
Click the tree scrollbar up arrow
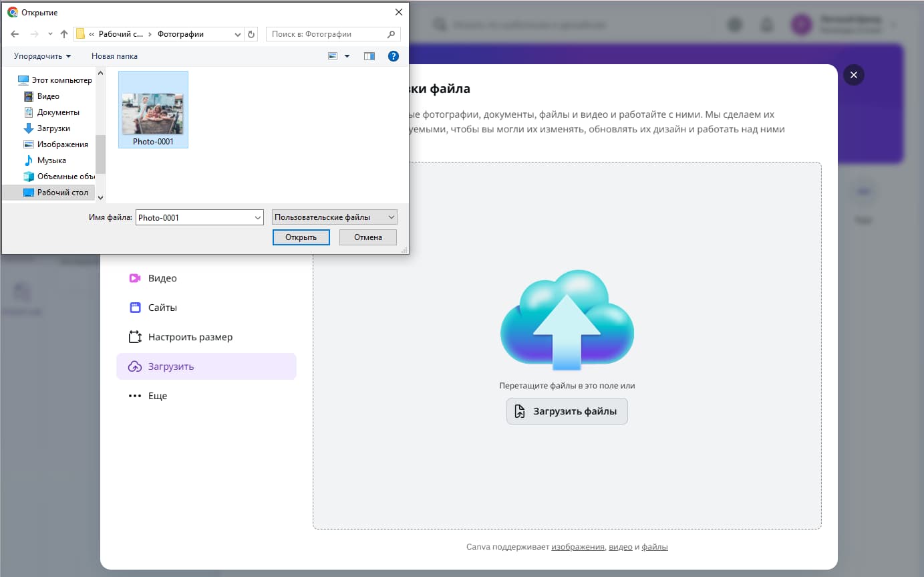(101, 73)
